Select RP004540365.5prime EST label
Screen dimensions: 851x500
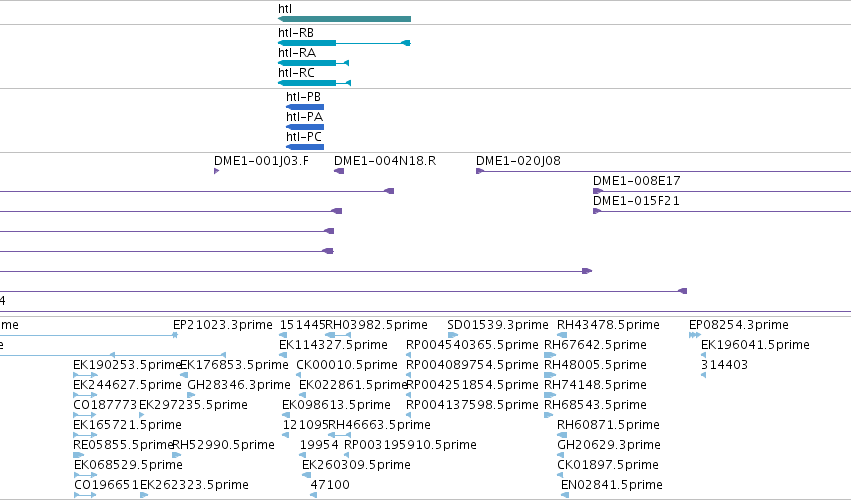pyautogui.click(x=472, y=345)
